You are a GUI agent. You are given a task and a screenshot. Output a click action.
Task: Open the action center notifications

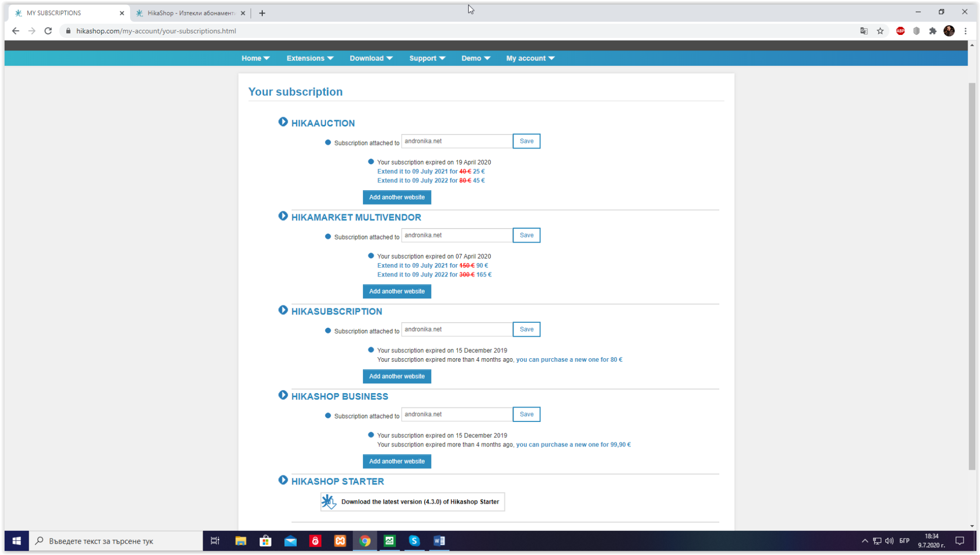coord(959,541)
